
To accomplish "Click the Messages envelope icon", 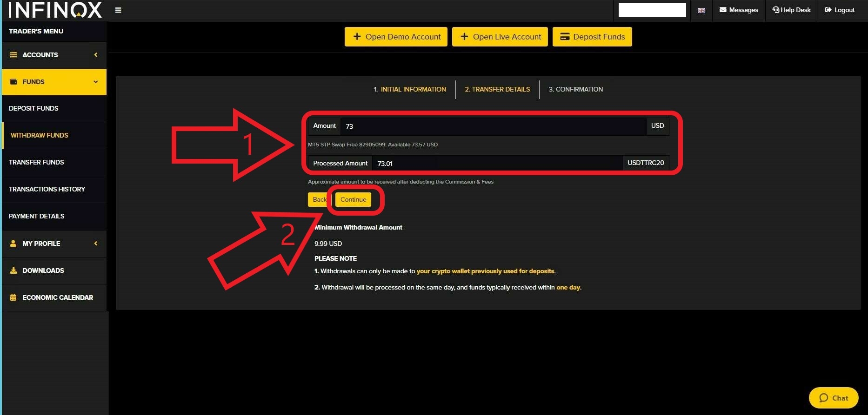I will pos(723,10).
